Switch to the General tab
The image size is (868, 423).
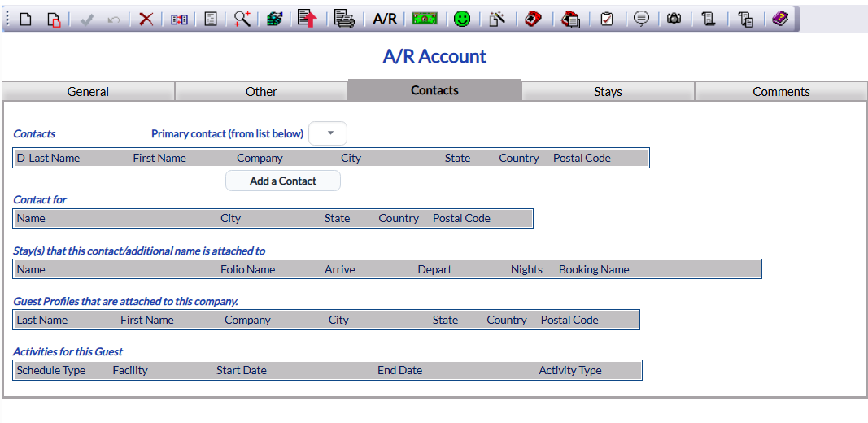coord(88,91)
